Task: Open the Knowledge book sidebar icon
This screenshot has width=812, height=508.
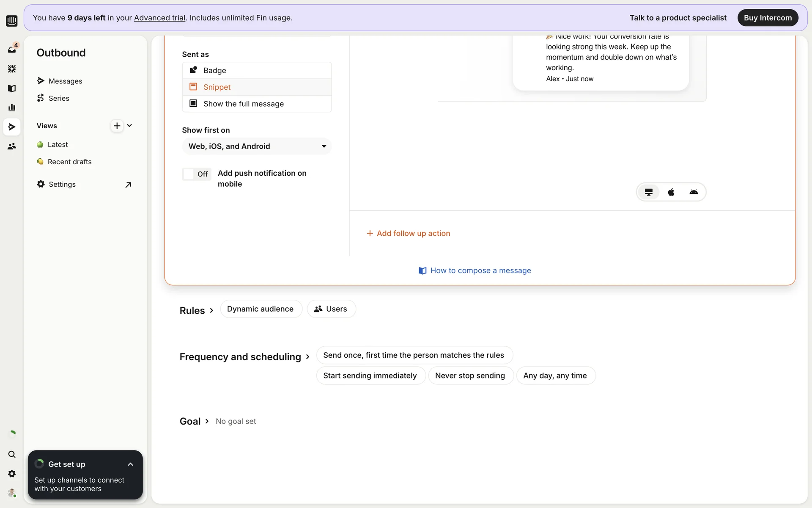Action: click(12, 88)
